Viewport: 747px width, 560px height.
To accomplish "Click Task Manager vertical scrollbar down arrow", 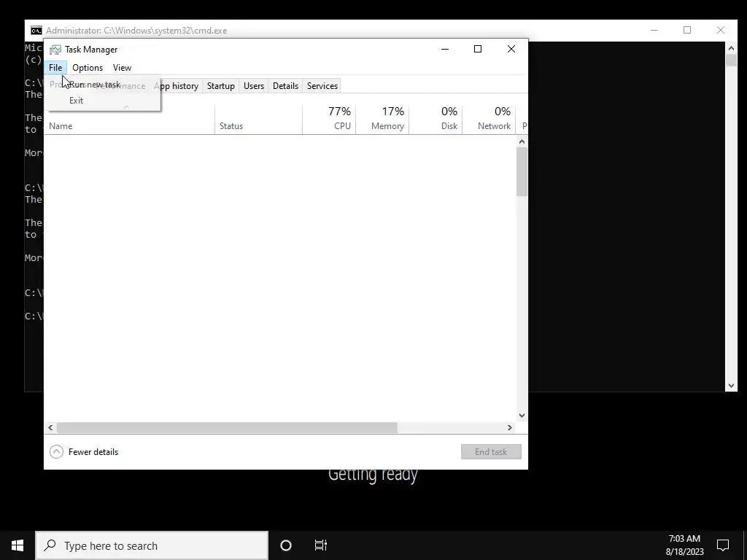I will [522, 415].
